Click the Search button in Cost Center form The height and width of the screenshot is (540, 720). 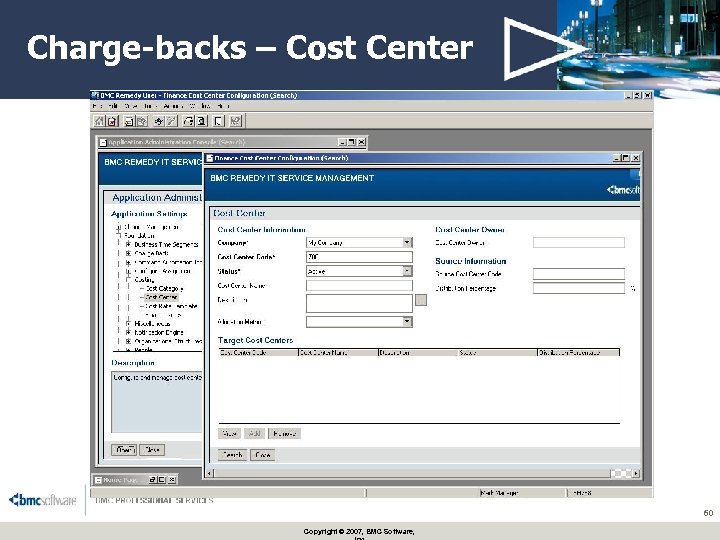click(232, 455)
